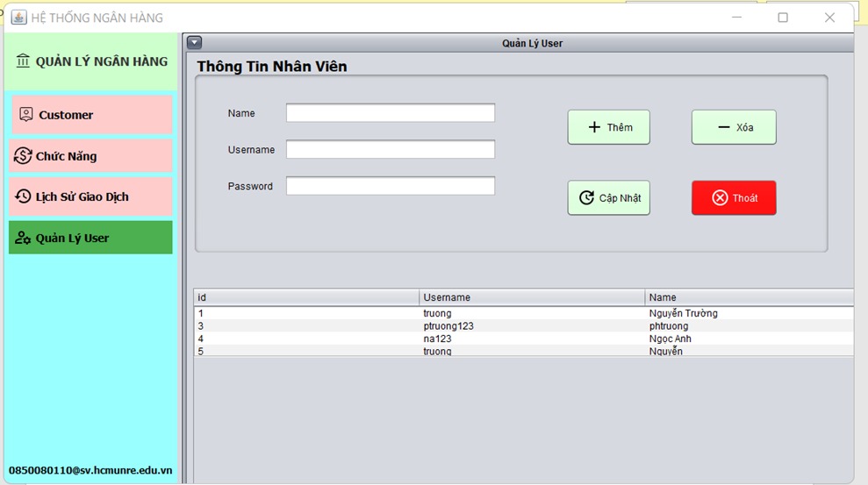The height and width of the screenshot is (485, 868).
Task: Maximize the HỆ THỐNG NGÂN HÀNG window
Action: (x=783, y=18)
